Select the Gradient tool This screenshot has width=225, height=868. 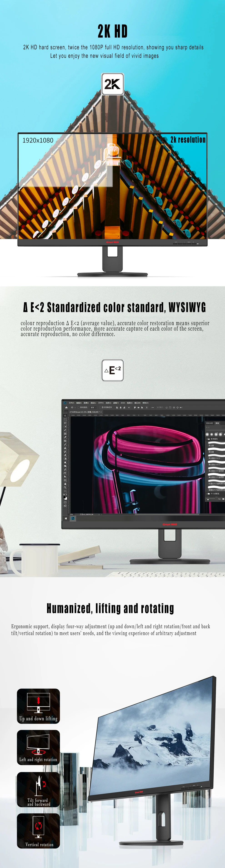(x=65, y=459)
